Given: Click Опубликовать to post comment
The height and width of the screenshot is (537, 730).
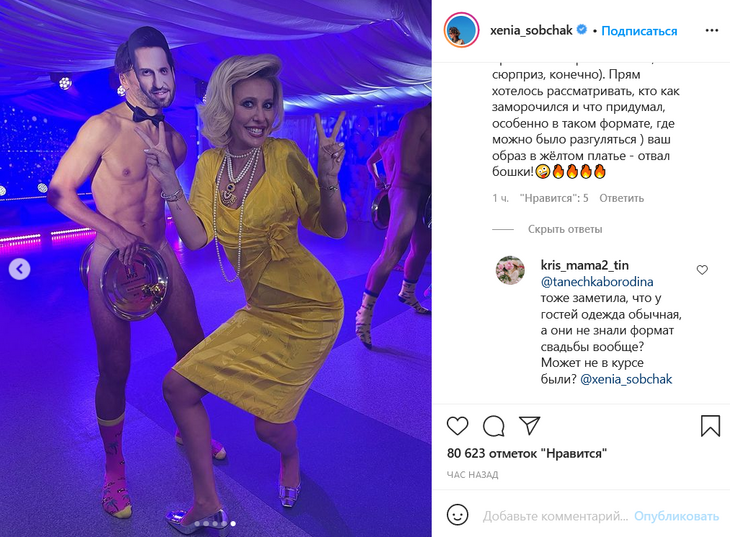Looking at the screenshot, I should click(x=676, y=516).
